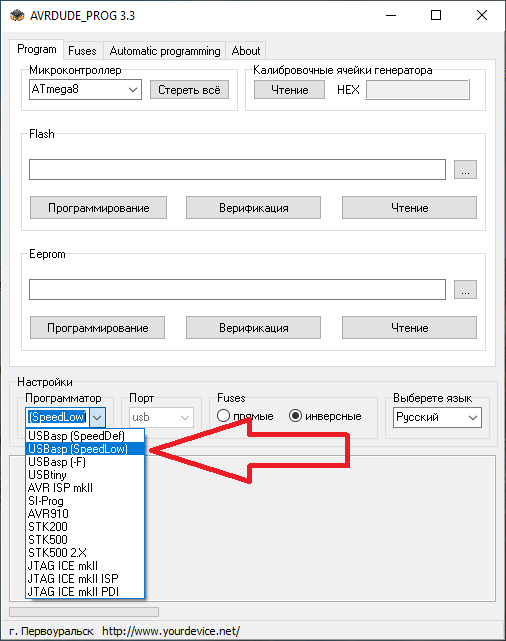Switch to the Fuses tab

point(82,51)
